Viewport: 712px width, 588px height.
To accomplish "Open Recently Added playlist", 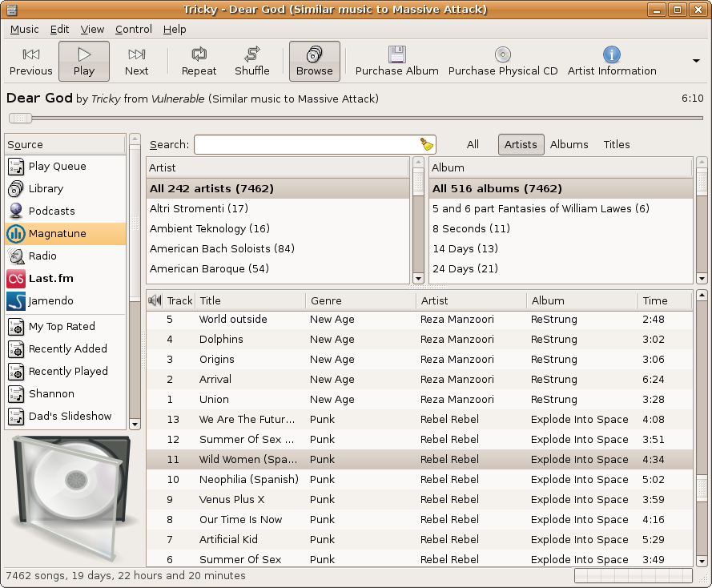I will pos(66,348).
